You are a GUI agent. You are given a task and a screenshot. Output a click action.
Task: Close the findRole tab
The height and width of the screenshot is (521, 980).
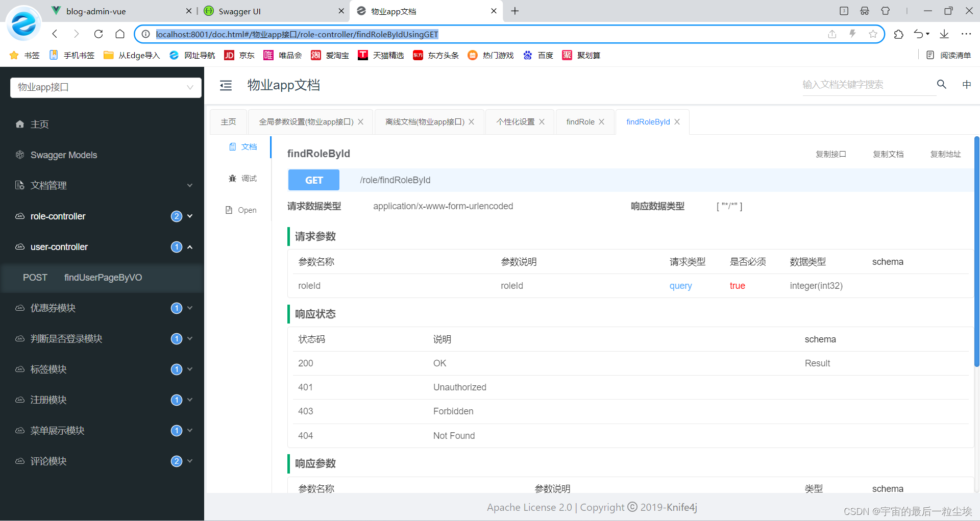601,122
